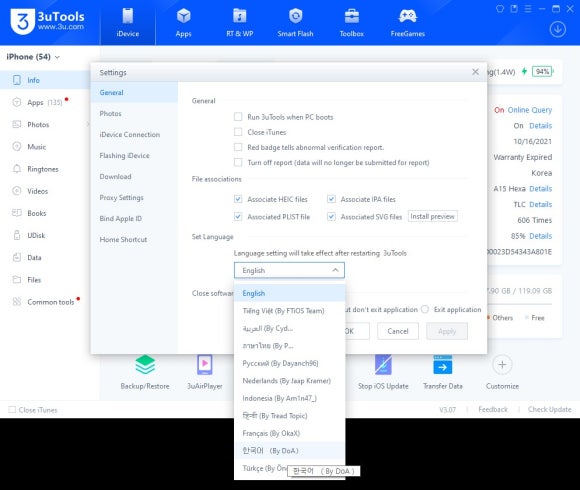
Task: Open the RT & WP ringtones icon
Action: (240, 16)
